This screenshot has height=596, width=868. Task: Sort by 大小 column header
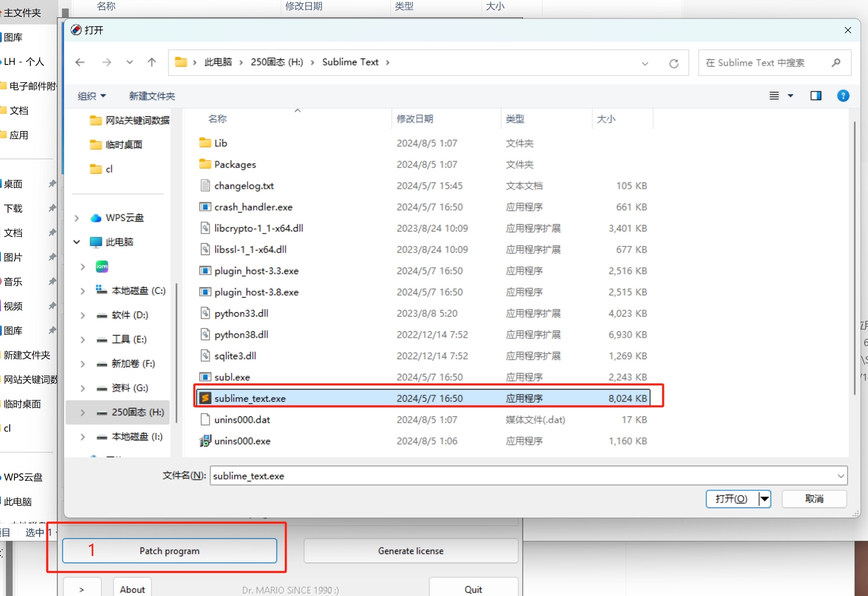606,119
